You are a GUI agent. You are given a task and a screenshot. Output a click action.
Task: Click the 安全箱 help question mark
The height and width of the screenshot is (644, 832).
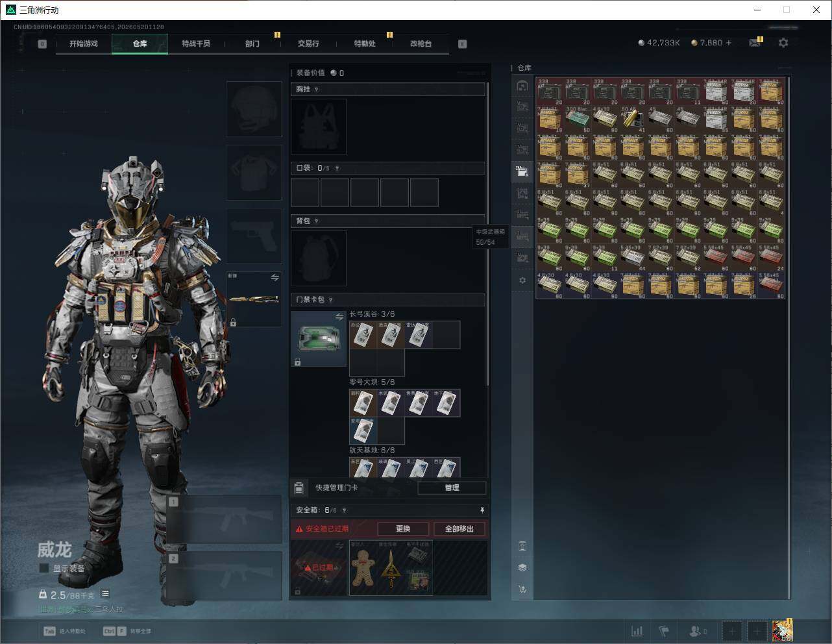click(x=344, y=510)
